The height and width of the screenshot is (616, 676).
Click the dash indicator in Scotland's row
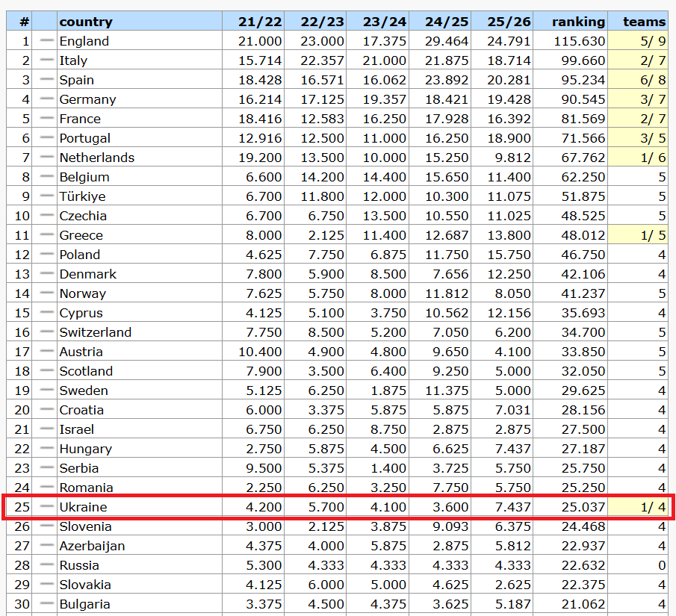pos(46,370)
